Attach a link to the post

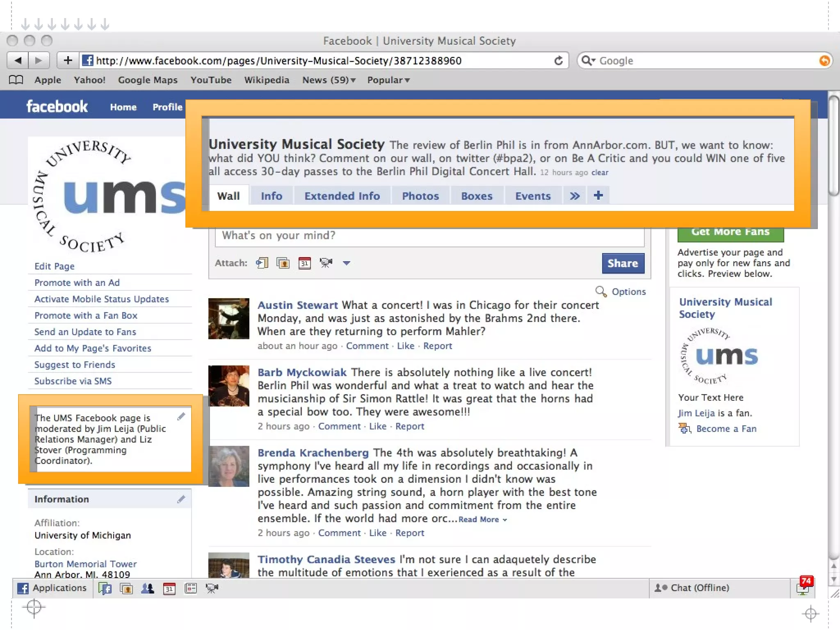(x=262, y=263)
